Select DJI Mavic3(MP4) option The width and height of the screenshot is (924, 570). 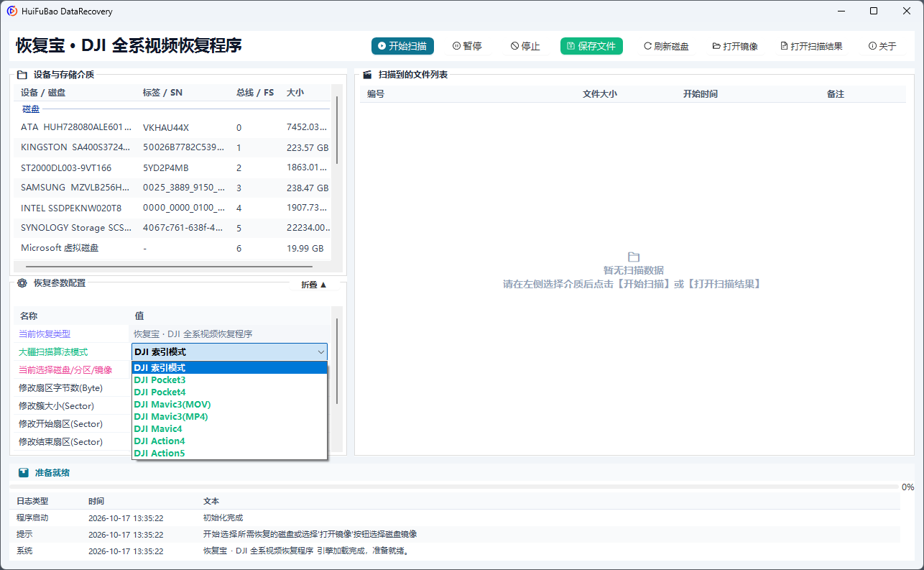pos(230,417)
